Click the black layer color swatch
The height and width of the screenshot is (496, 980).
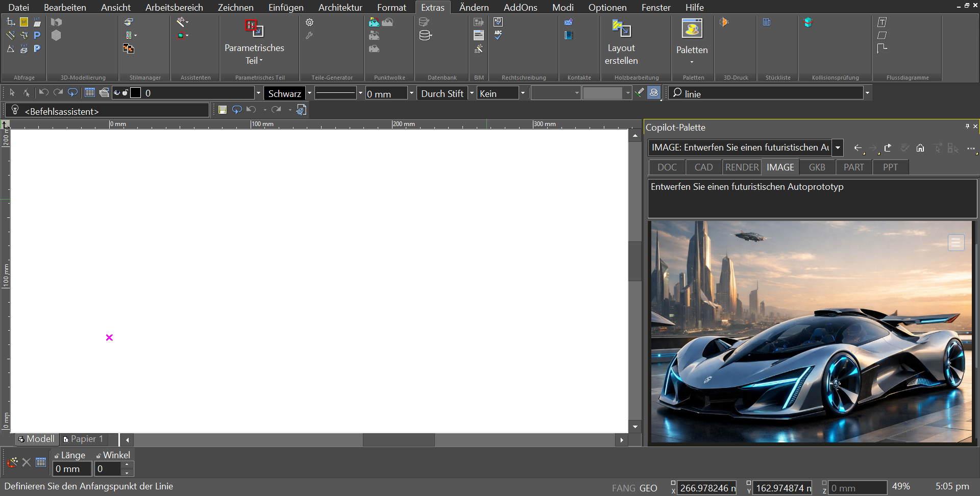click(x=136, y=92)
